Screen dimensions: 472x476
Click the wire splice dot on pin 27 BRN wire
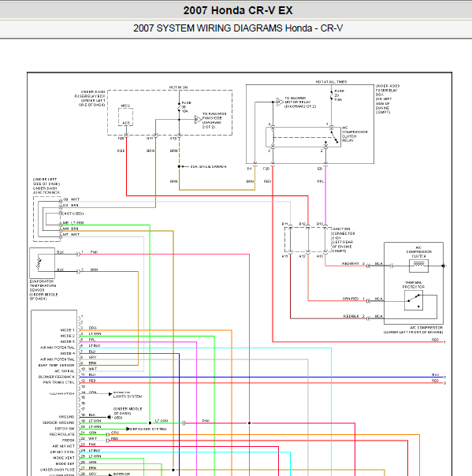[x=173, y=470]
